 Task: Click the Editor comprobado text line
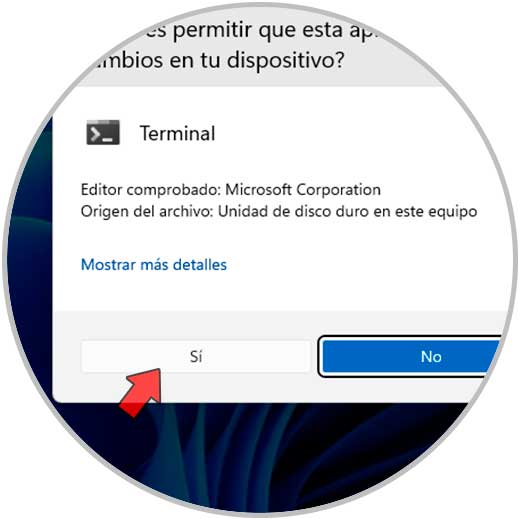pos(231,190)
